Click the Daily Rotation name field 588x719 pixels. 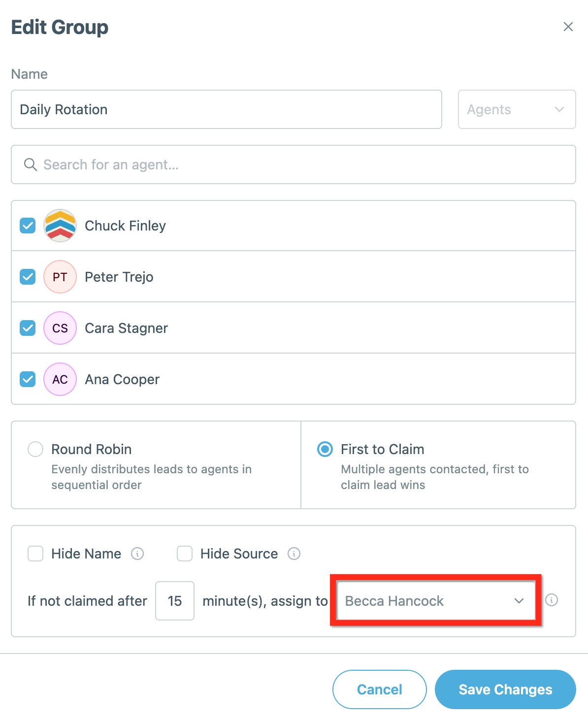[227, 109]
